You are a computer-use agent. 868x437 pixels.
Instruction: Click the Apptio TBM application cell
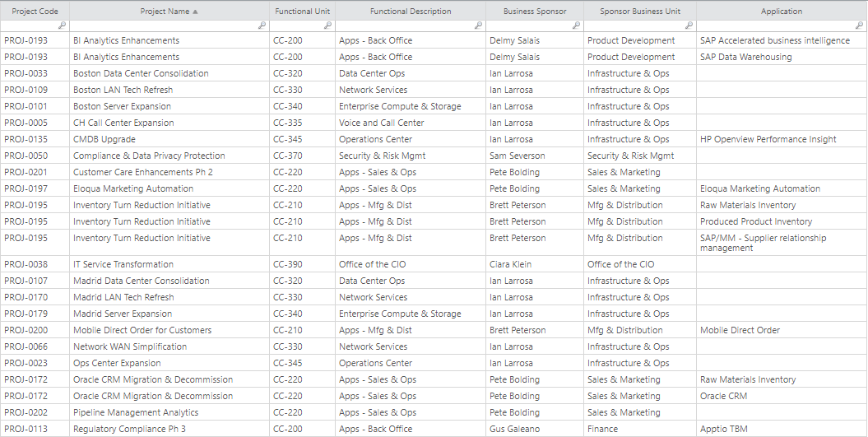coord(782,429)
